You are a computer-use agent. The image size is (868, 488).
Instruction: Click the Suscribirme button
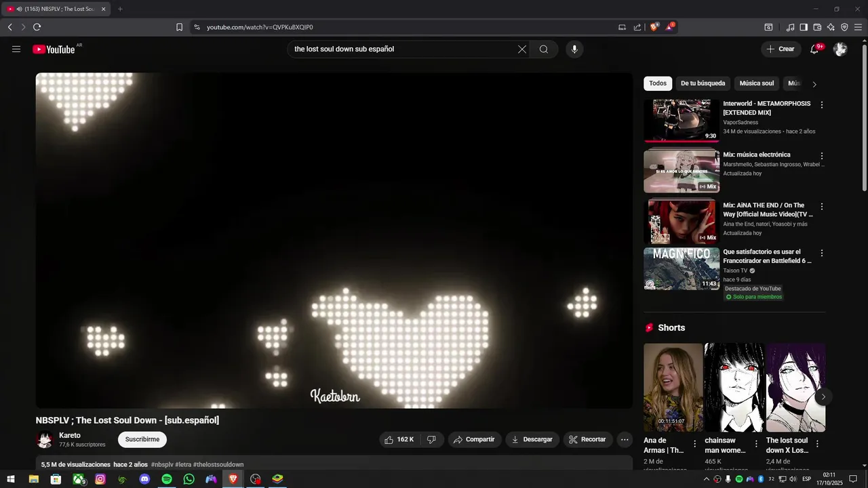click(142, 439)
